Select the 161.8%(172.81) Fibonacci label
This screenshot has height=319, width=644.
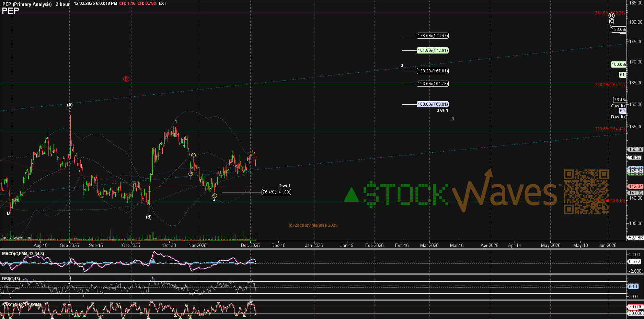433,50
